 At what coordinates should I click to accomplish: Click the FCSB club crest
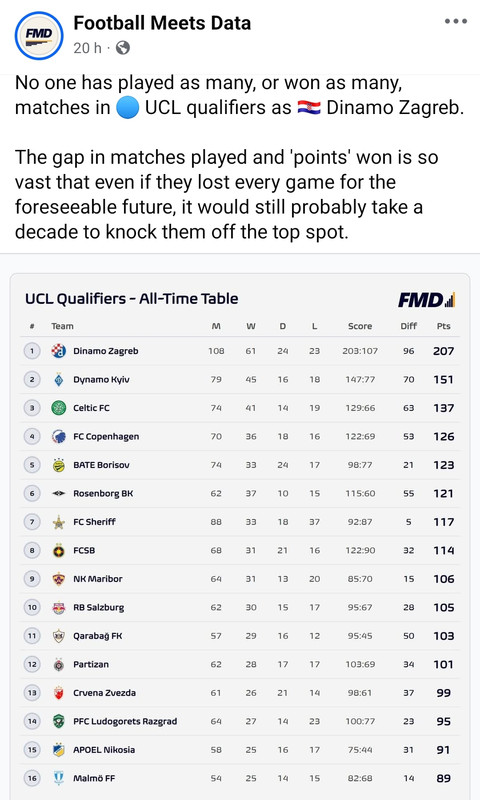(x=59, y=550)
